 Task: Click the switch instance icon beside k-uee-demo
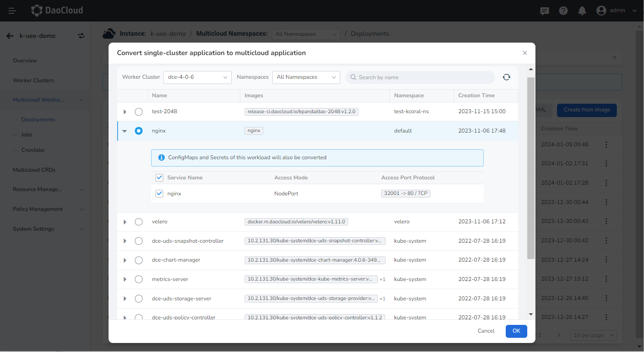pos(81,36)
